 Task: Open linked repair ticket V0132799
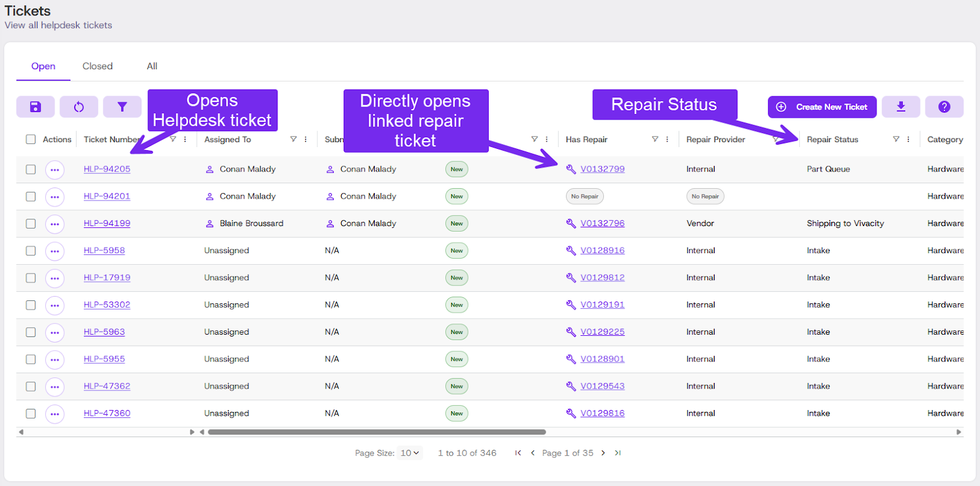tap(603, 169)
